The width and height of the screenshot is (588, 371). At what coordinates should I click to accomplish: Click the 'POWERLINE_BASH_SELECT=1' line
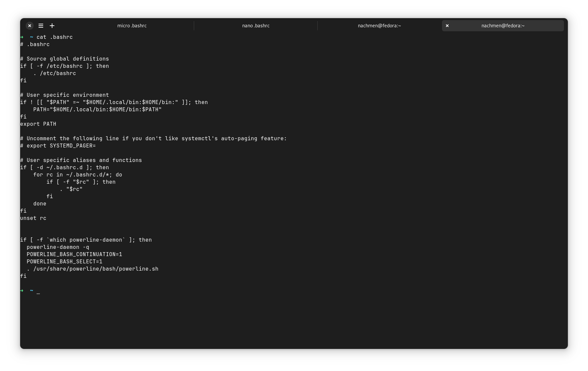pos(64,262)
